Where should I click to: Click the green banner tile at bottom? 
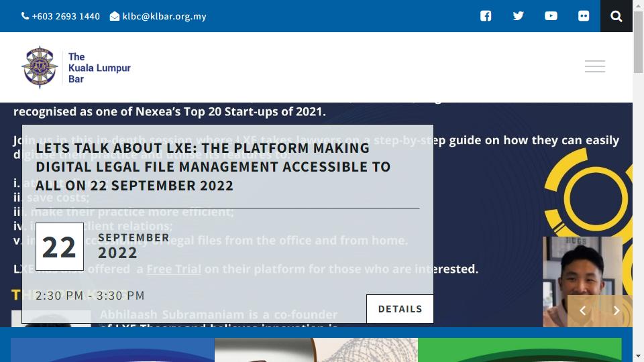click(519, 350)
